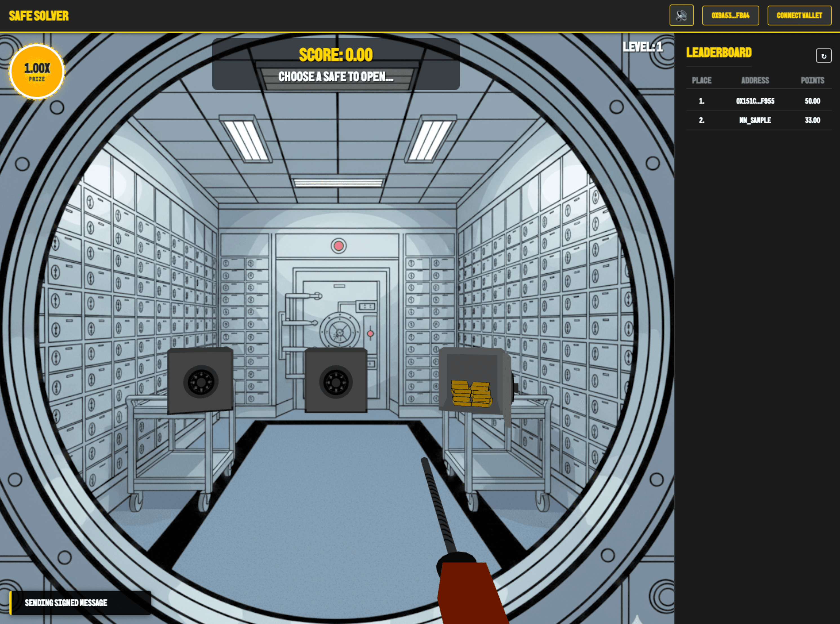The width and height of the screenshot is (840, 624).
Task: Click the Points column header
Action: point(812,80)
